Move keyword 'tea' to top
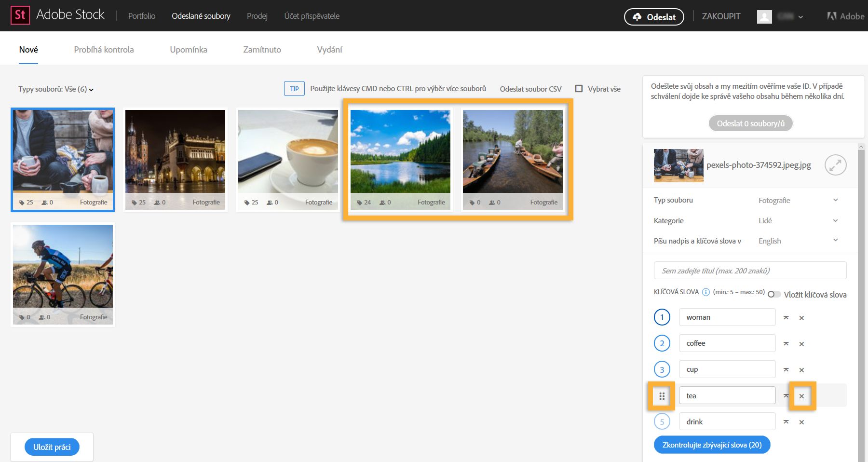Screen dimensions: 868x462 tap(786, 395)
